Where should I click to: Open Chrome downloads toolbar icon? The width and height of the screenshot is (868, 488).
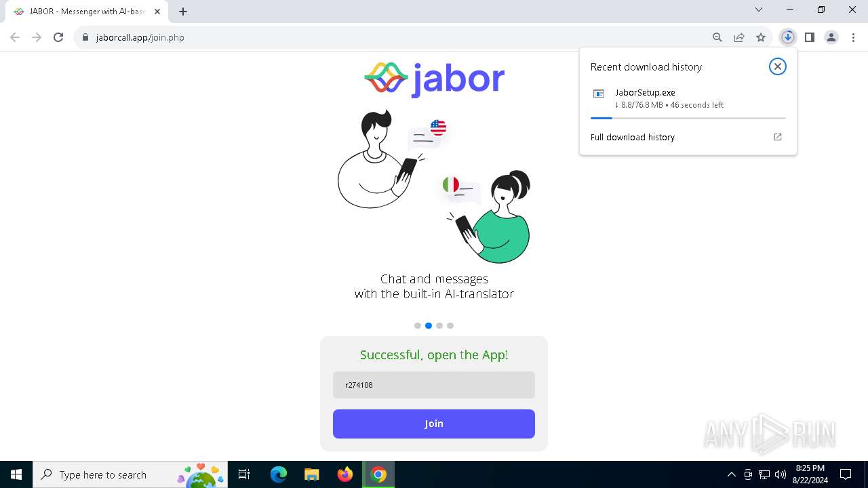(x=787, y=37)
